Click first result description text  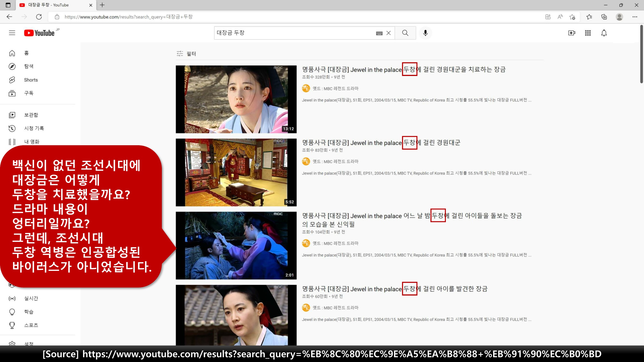pyautogui.click(x=416, y=100)
